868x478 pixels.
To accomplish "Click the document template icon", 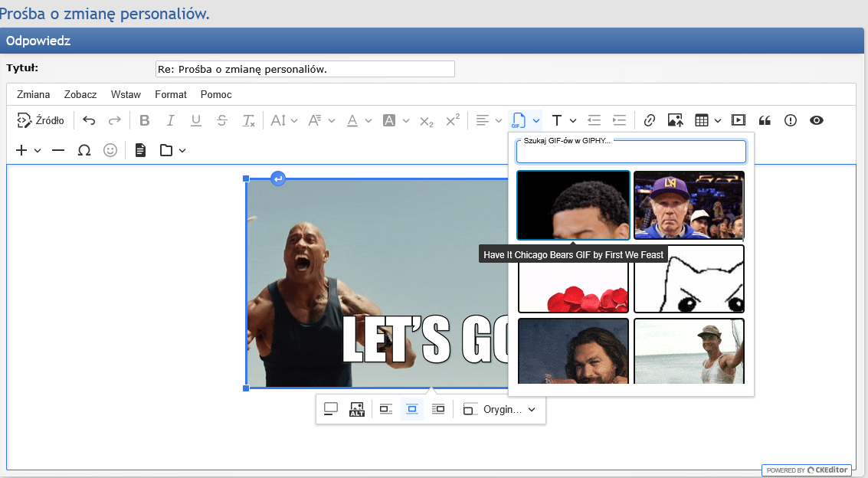I will click(140, 150).
